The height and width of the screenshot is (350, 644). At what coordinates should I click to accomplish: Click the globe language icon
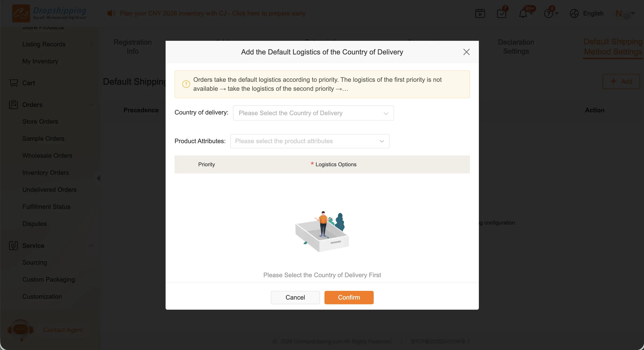pyautogui.click(x=574, y=13)
